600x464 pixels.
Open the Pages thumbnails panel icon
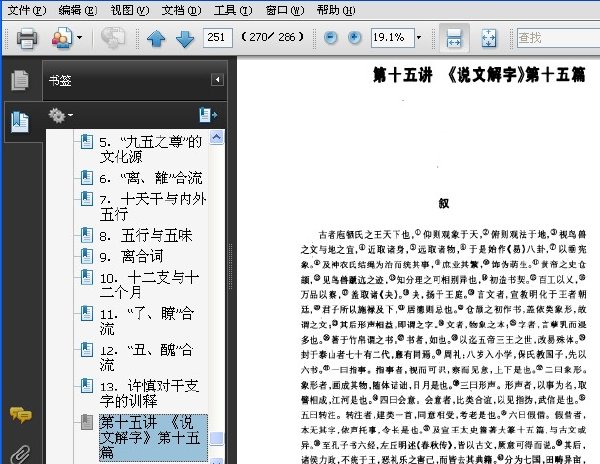point(20,80)
